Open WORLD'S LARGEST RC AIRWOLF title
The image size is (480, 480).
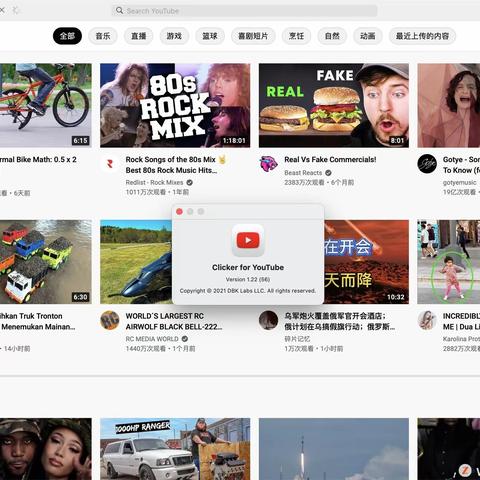pyautogui.click(x=174, y=321)
